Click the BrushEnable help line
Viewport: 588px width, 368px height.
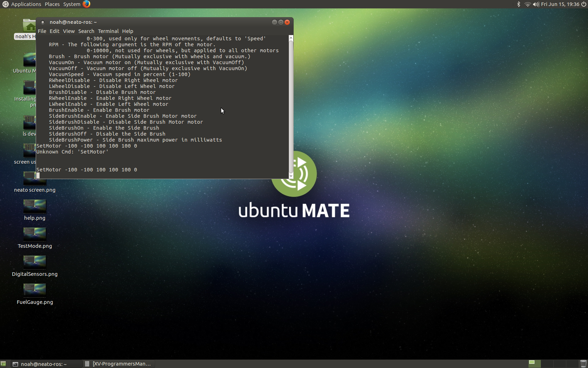pos(99,110)
